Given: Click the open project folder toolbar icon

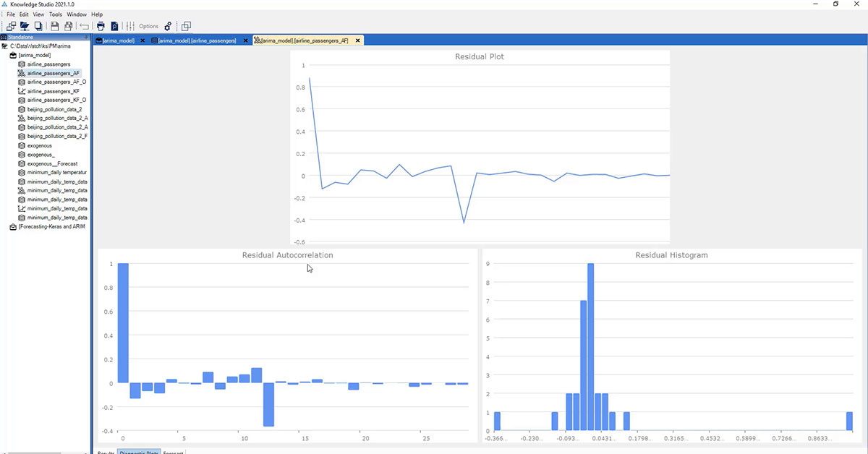Looking at the screenshot, I should 25,26.
